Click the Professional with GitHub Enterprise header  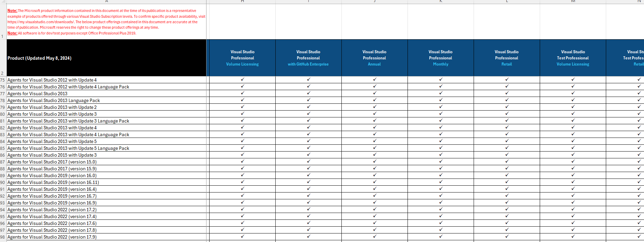(308, 58)
